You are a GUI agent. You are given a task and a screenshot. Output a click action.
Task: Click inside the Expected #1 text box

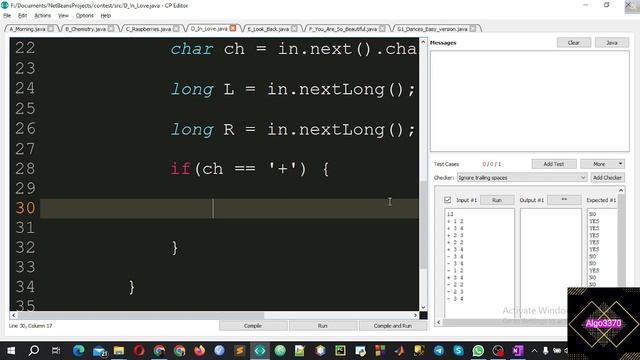pyautogui.click(x=602, y=249)
